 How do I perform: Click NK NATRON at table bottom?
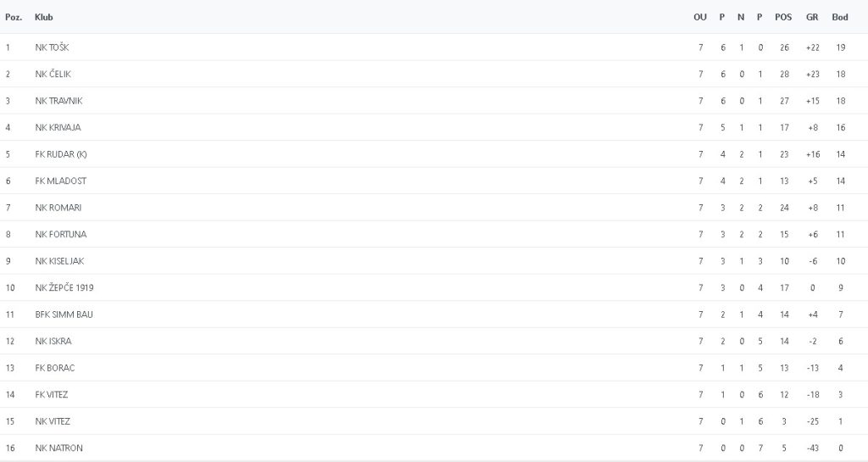(58, 448)
